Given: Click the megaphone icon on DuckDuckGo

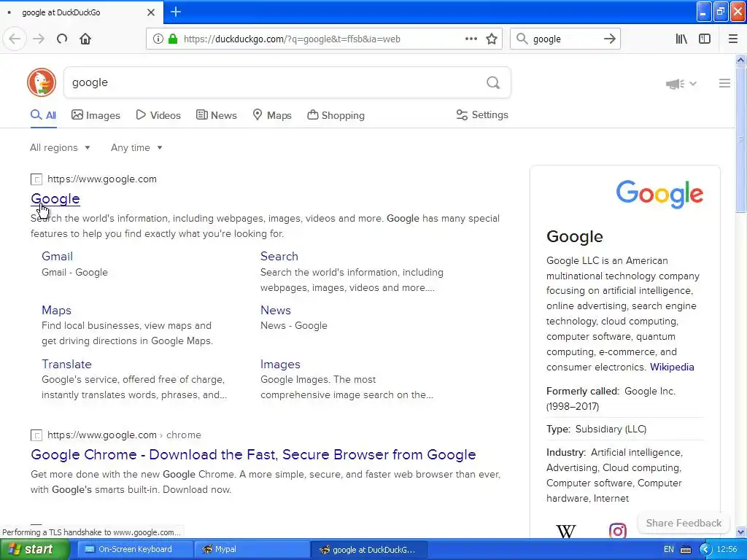Looking at the screenshot, I should pos(675,84).
